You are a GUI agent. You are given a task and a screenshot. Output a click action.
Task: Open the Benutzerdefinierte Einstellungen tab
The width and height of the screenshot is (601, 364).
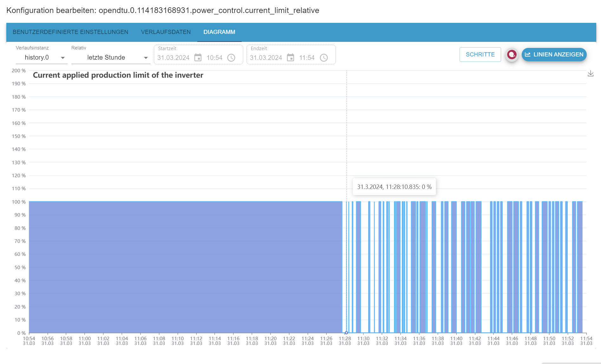click(70, 32)
